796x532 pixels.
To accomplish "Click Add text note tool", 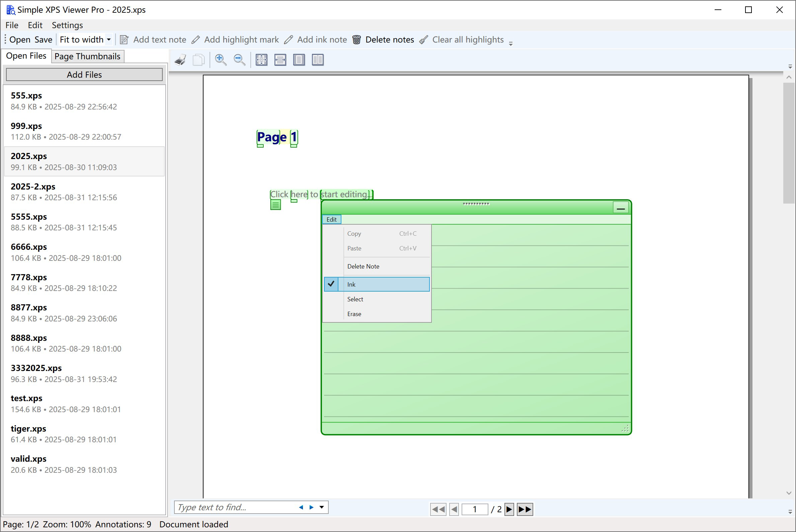I will (153, 40).
